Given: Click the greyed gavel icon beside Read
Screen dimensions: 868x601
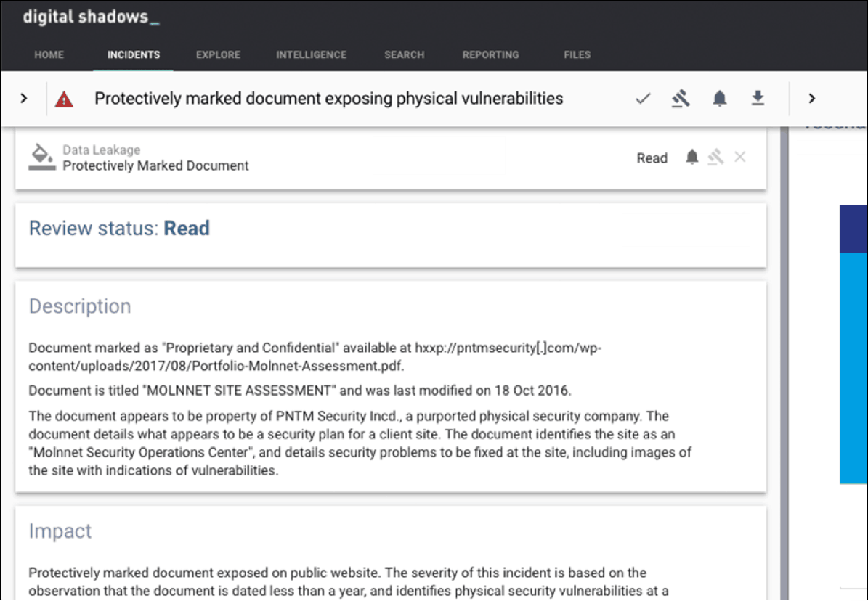Looking at the screenshot, I should [715, 158].
